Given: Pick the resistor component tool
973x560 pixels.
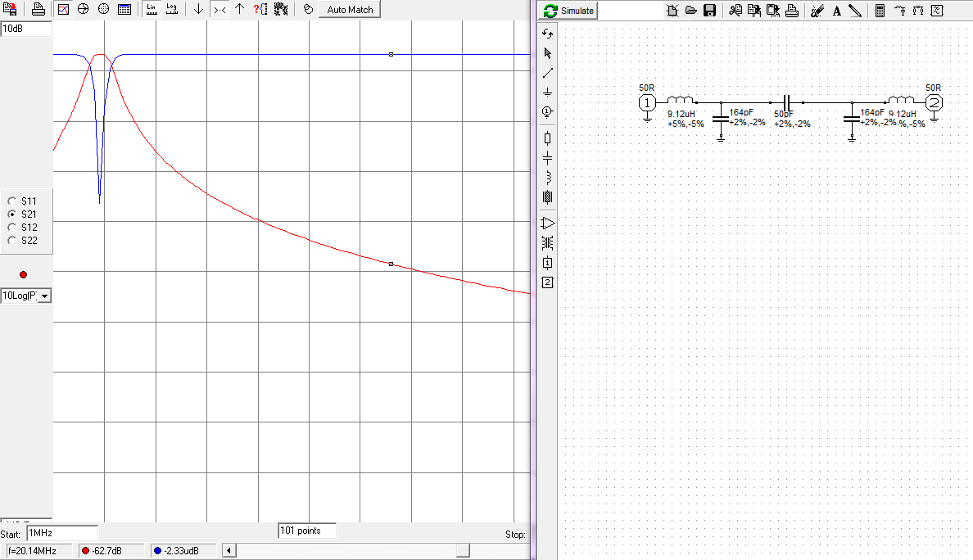Looking at the screenshot, I should point(548,138).
